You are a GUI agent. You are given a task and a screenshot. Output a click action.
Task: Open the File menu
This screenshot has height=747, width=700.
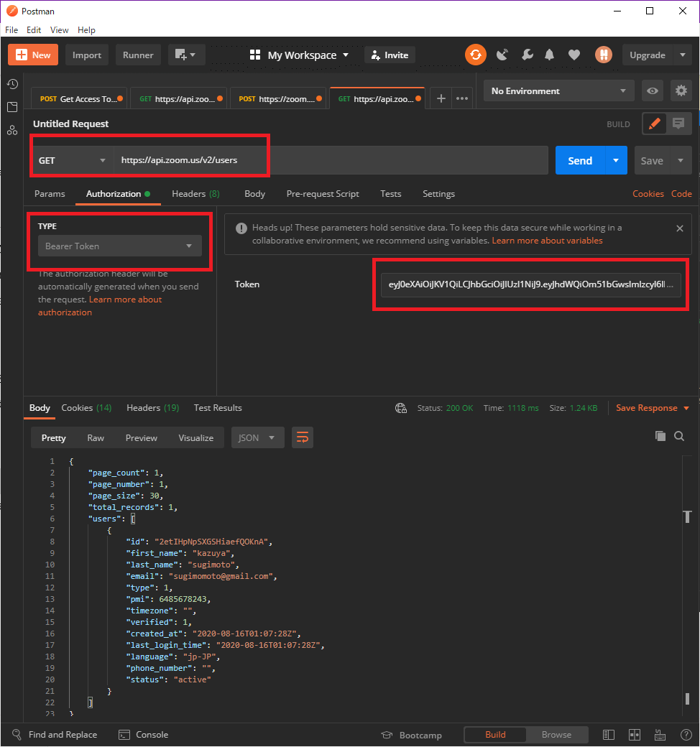tap(11, 30)
